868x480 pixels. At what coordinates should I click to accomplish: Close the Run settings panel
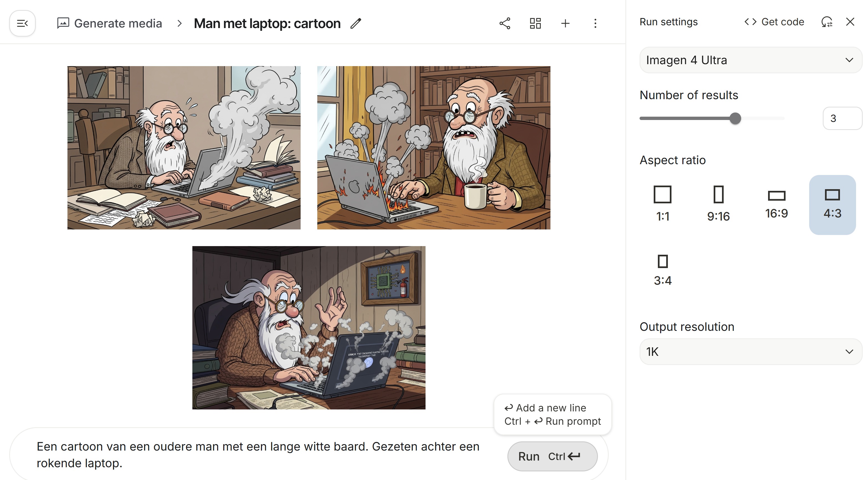pos(850,22)
